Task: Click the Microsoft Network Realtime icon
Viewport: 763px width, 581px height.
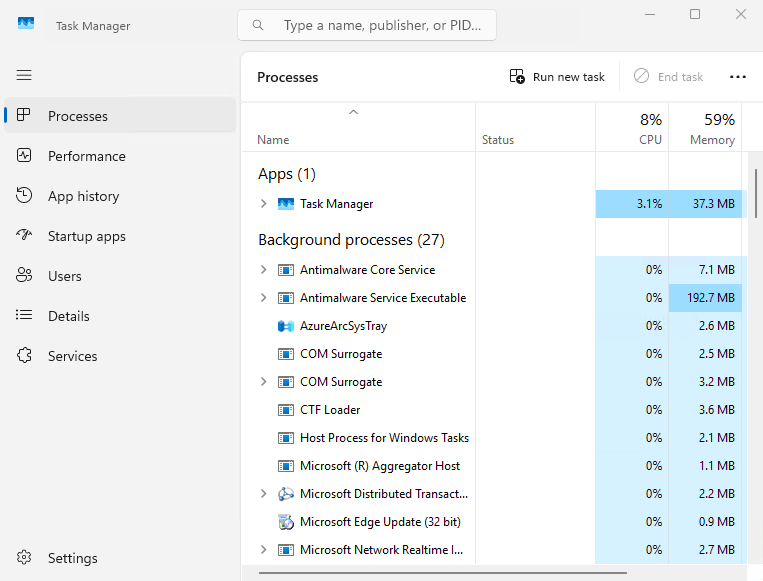Action: [x=286, y=550]
